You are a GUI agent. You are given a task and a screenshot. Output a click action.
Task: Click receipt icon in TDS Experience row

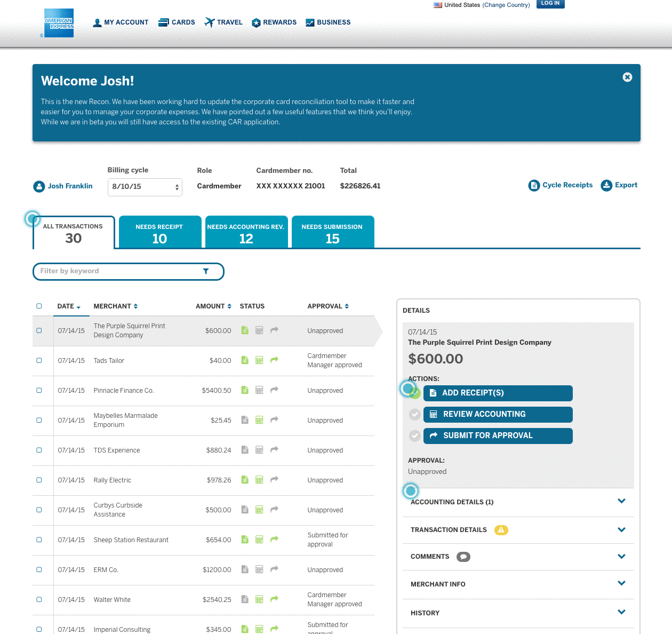click(245, 450)
